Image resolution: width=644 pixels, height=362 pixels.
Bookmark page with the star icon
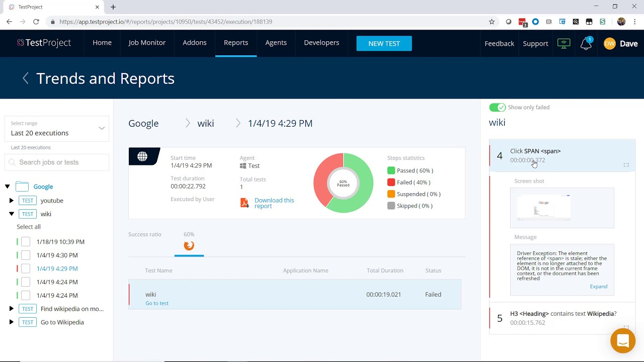pyautogui.click(x=492, y=22)
